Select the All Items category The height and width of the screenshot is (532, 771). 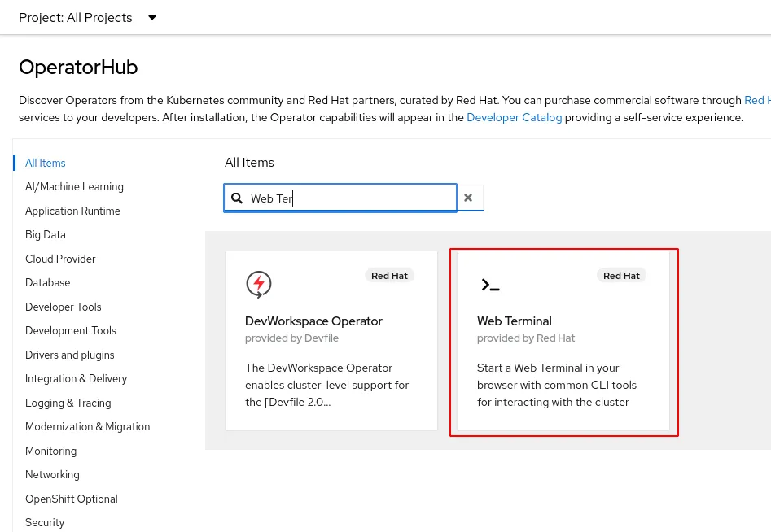[46, 163]
